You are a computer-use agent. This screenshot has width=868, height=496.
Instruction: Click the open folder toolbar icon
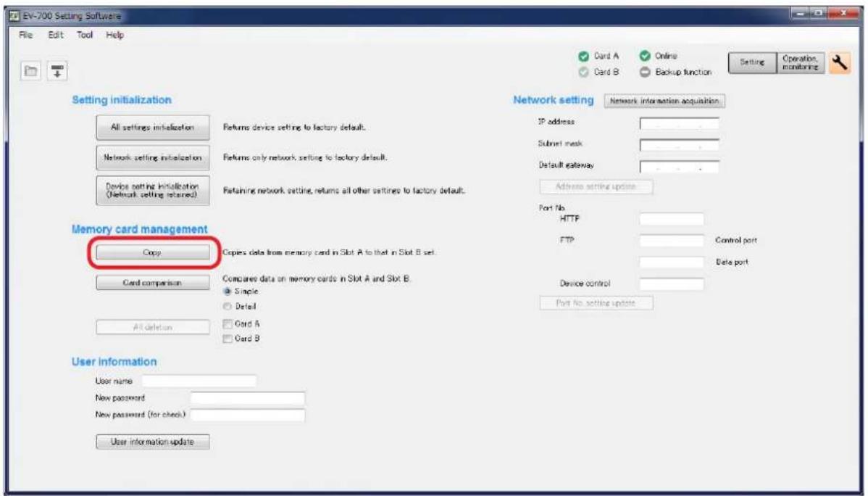tap(31, 71)
